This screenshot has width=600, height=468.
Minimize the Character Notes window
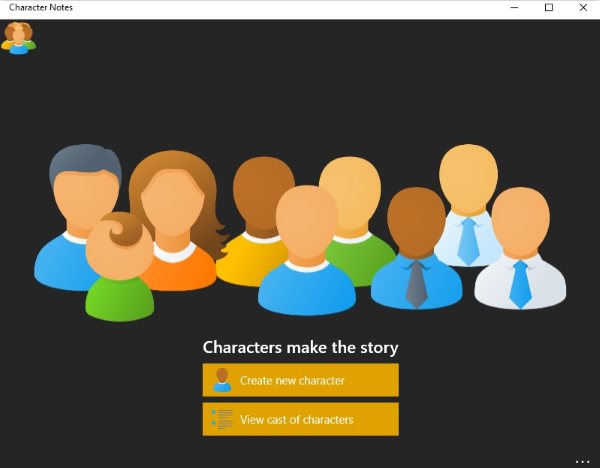[514, 7]
